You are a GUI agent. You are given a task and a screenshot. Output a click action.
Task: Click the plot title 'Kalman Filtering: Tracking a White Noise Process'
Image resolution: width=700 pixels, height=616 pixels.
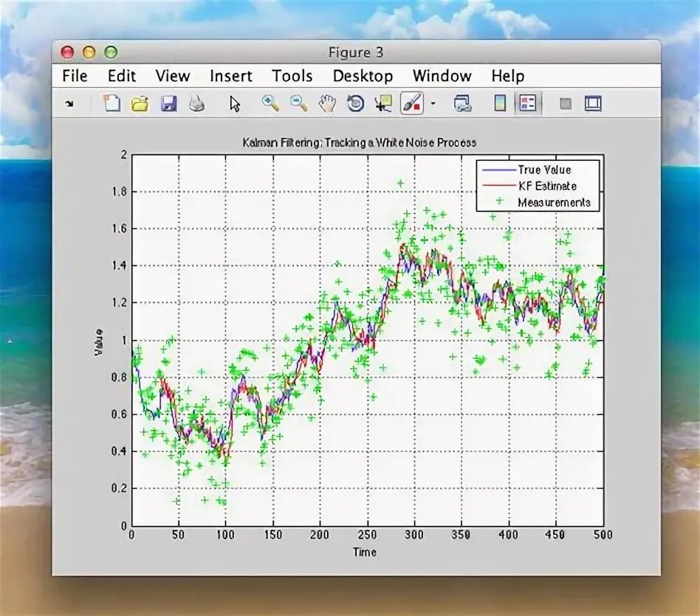359,143
